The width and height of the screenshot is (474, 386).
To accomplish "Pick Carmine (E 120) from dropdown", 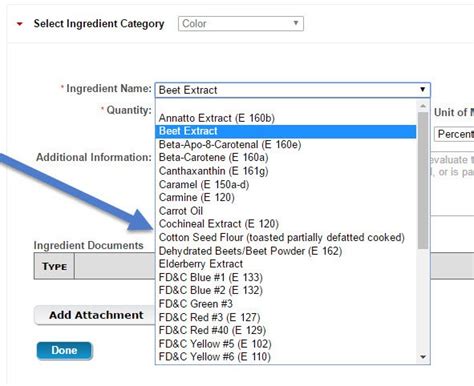I will 286,198.
